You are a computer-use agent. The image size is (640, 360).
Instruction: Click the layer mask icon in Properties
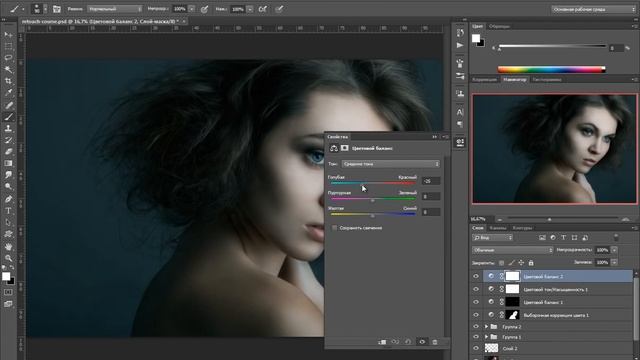pos(345,148)
